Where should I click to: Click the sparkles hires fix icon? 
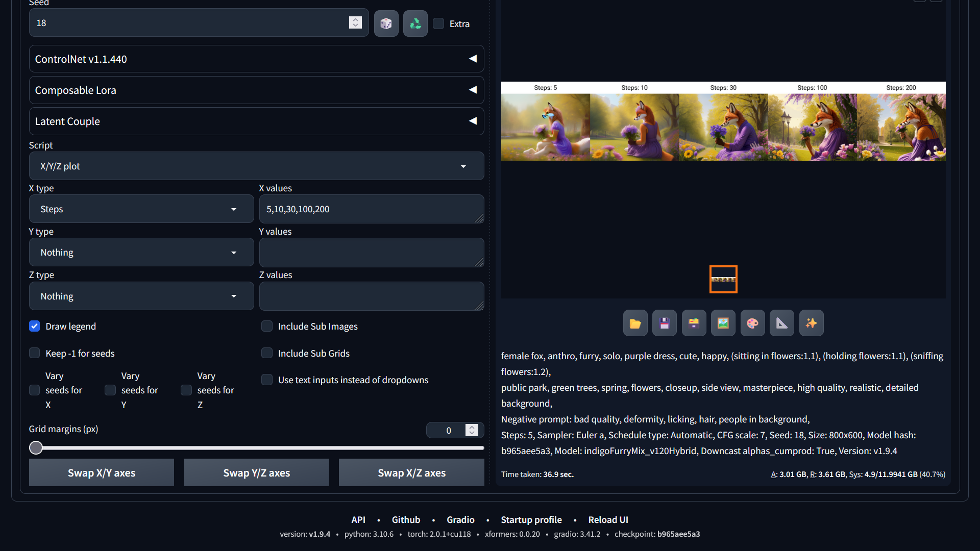[811, 323]
